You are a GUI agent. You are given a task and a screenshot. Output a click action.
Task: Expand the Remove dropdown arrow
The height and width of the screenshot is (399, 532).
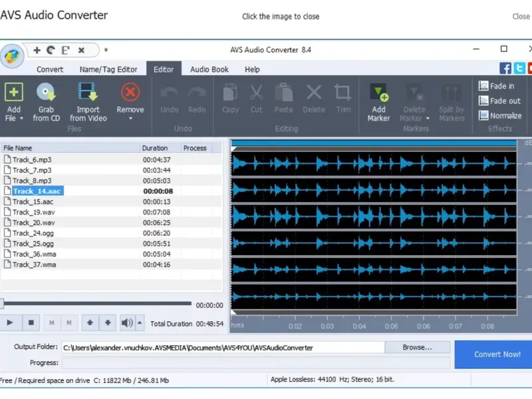(x=130, y=119)
